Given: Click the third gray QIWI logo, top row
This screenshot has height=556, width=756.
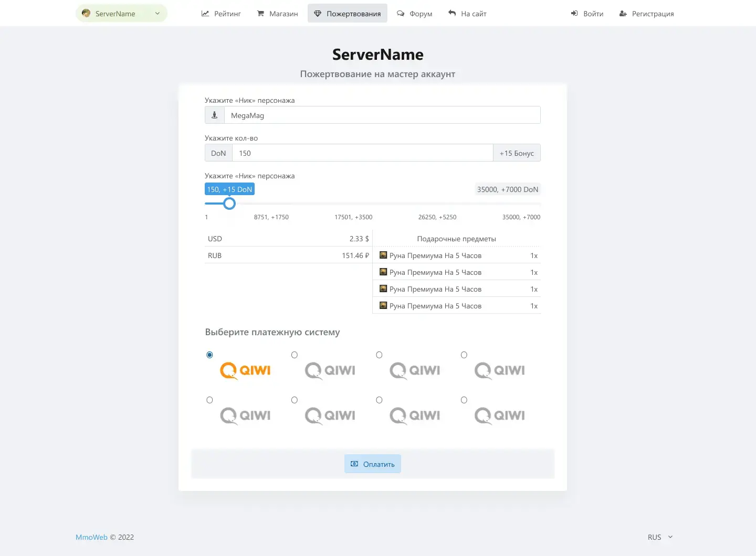Looking at the screenshot, I should (x=415, y=371).
